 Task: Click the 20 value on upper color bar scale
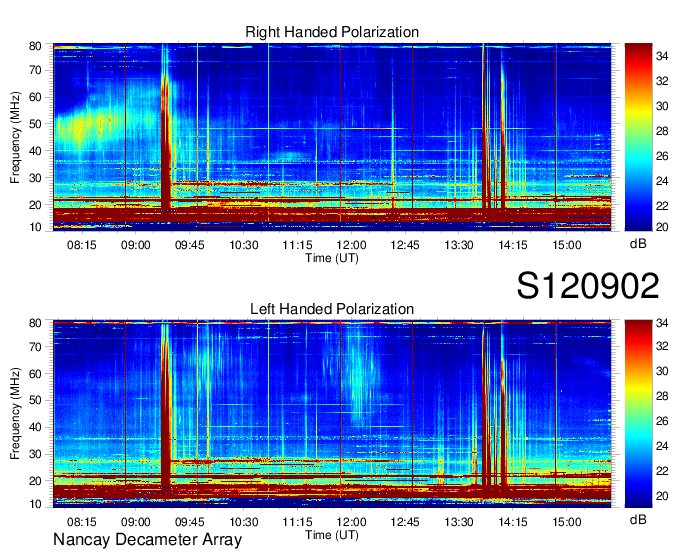pos(662,227)
